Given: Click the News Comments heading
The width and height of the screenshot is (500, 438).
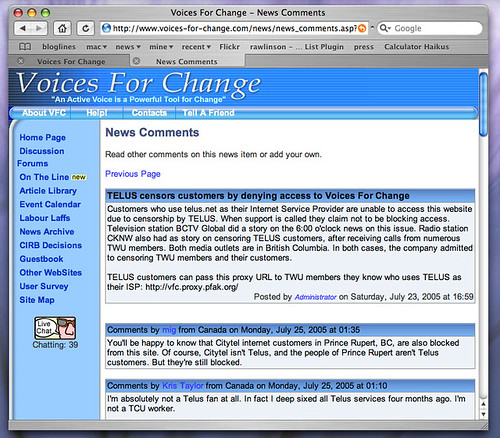Looking at the screenshot, I should 152,133.
